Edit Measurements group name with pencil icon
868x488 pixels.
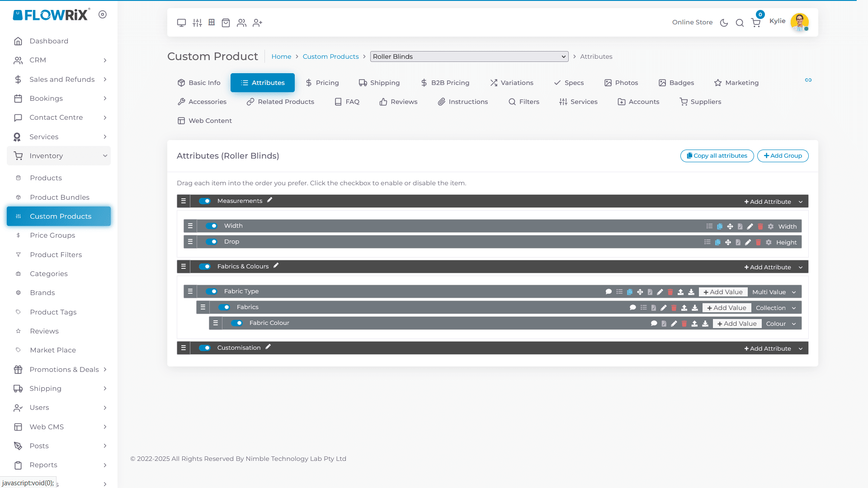270,200
